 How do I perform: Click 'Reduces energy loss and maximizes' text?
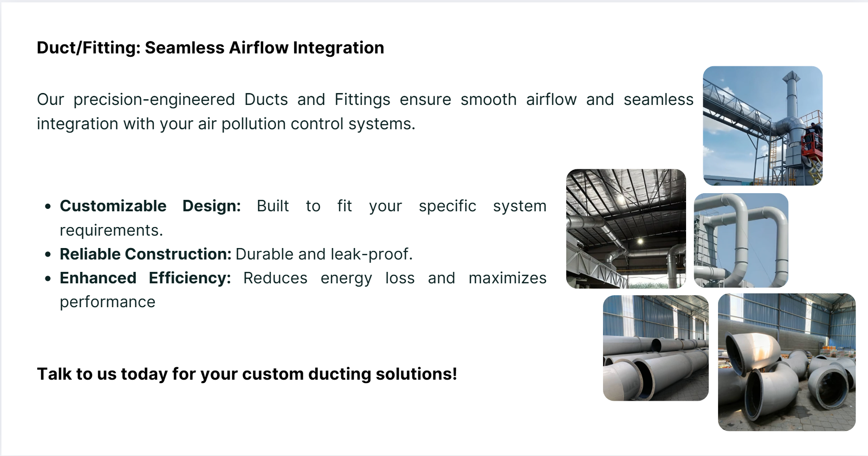395,278
